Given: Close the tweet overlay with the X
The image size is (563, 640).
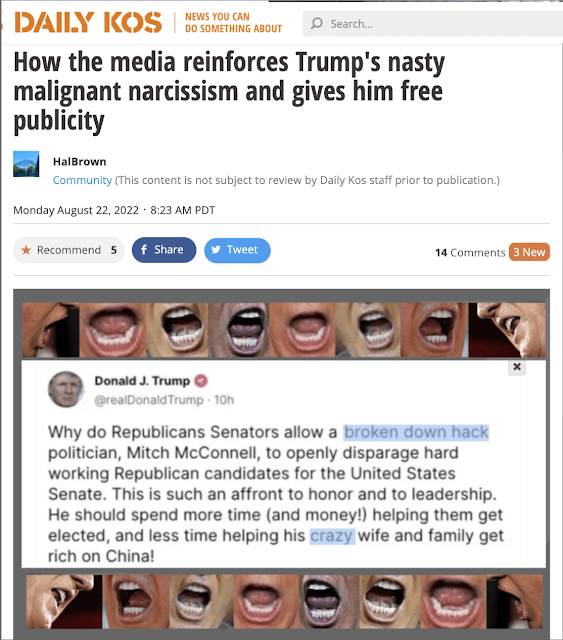Looking at the screenshot, I should click(517, 367).
